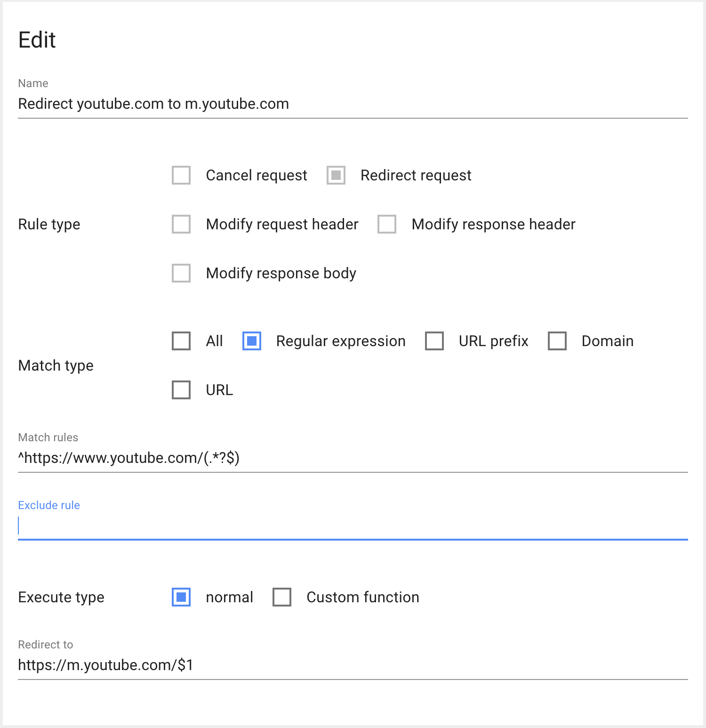Set match type to All
Viewport: 706px width, 728px height.
181,341
